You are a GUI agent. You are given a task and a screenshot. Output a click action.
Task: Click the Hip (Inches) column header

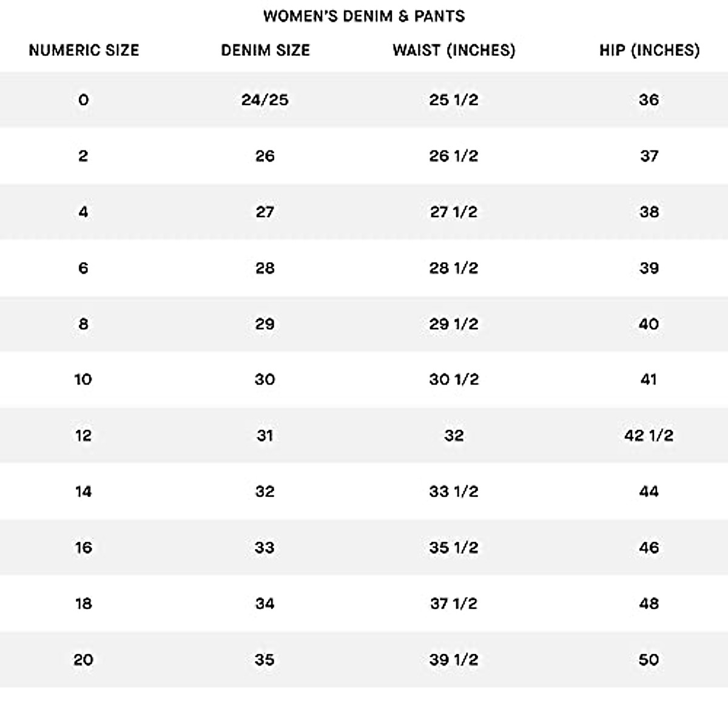pos(649,50)
